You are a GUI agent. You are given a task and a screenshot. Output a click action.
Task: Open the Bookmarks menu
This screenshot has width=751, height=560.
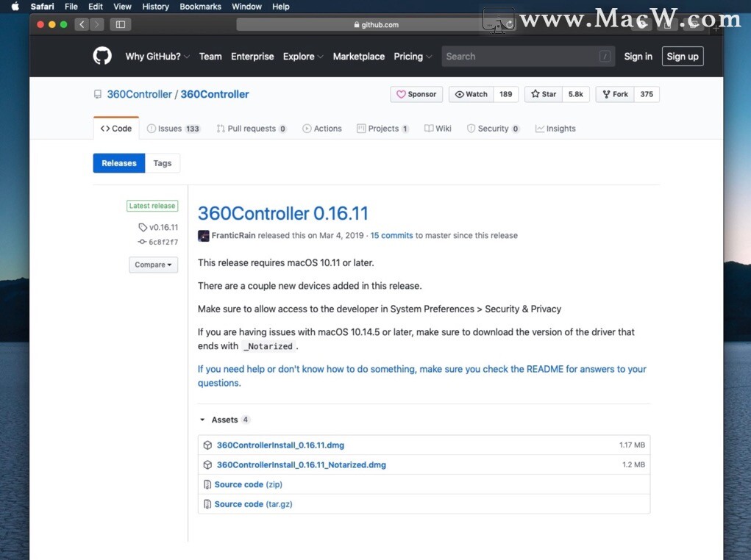pyautogui.click(x=200, y=6)
